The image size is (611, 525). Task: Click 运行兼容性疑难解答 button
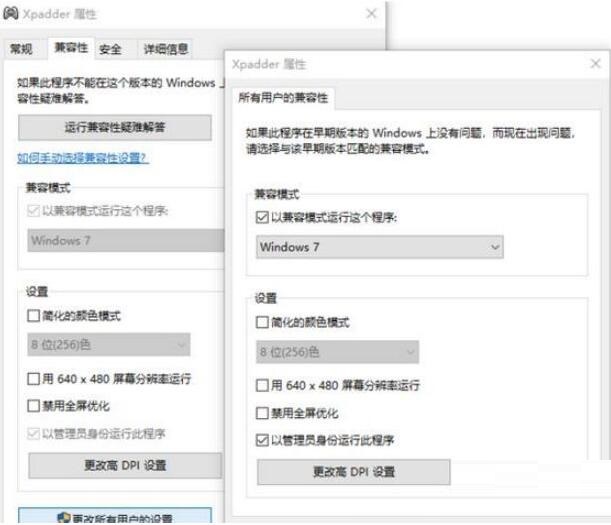(115, 127)
